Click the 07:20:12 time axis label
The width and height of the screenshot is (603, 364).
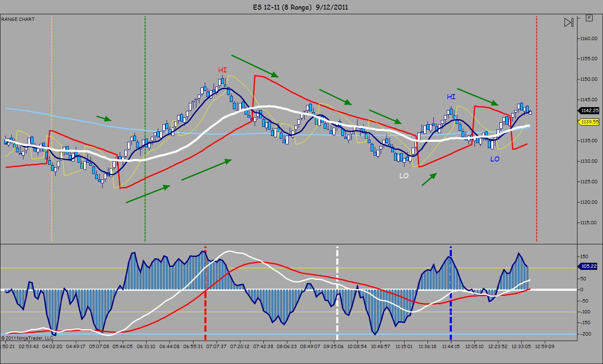tap(240, 346)
